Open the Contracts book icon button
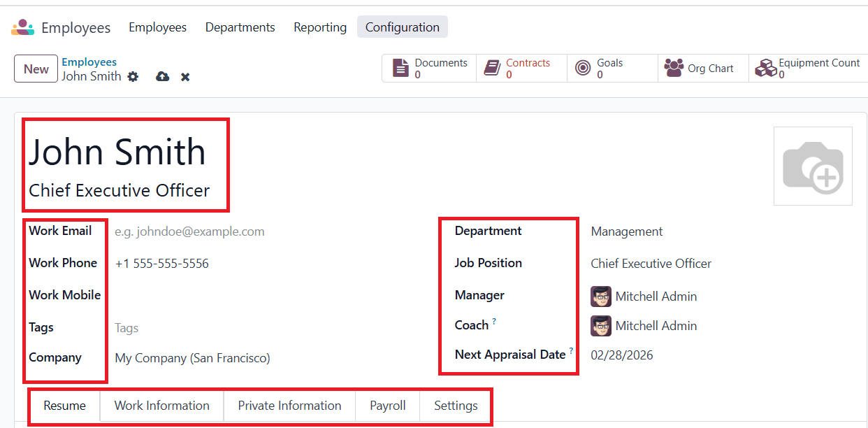 tap(493, 69)
